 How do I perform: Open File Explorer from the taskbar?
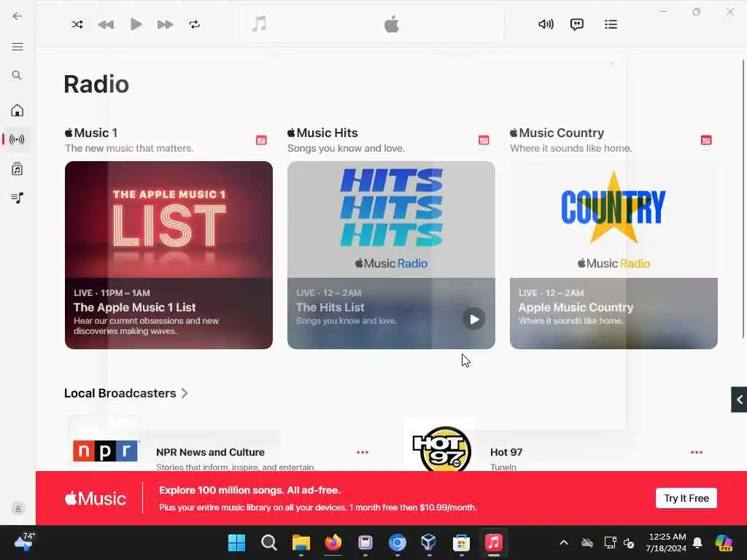point(301,542)
